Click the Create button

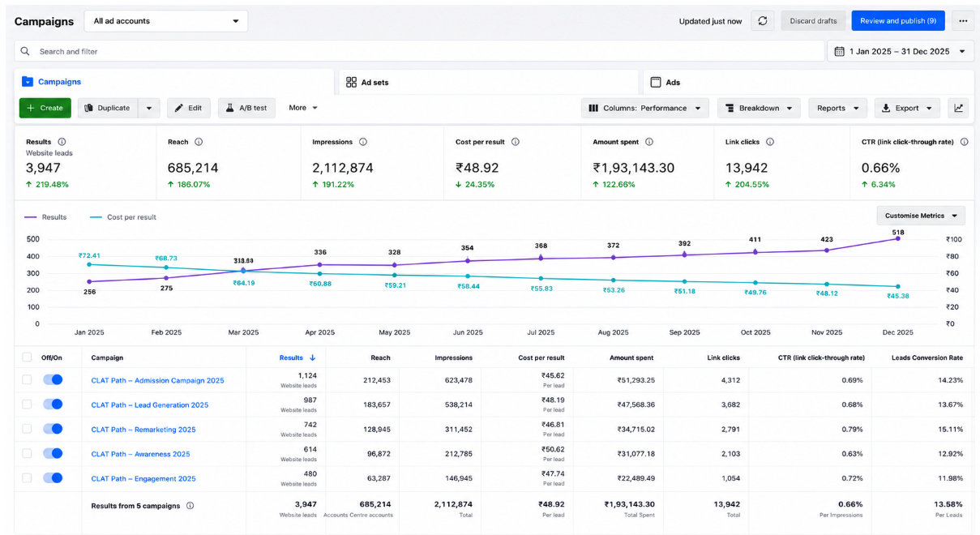pos(45,108)
